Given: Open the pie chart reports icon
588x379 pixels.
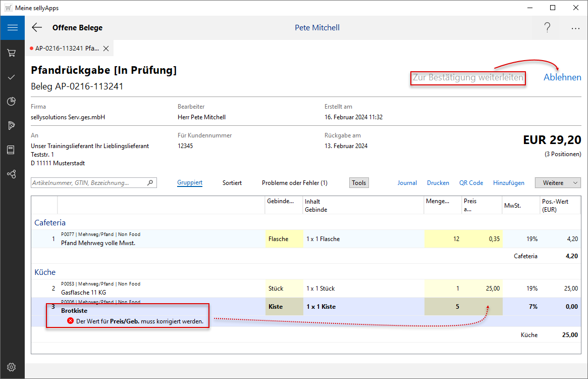Looking at the screenshot, I should pos(12,102).
